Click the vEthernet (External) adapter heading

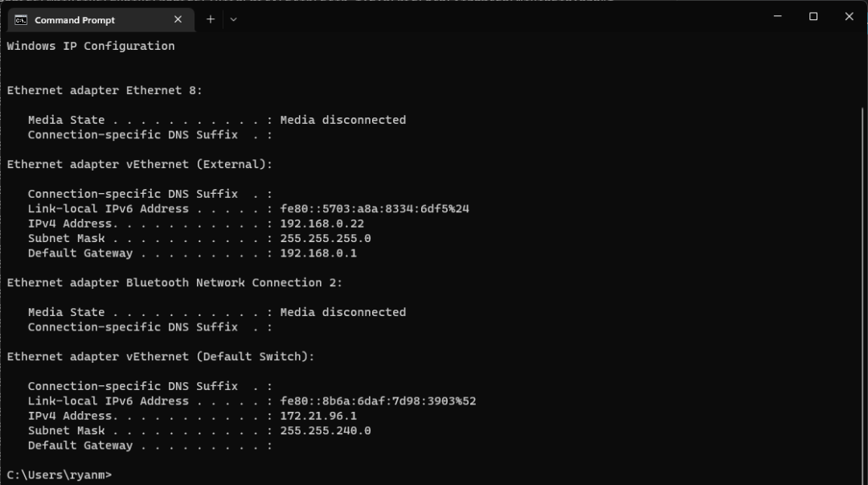tap(140, 165)
